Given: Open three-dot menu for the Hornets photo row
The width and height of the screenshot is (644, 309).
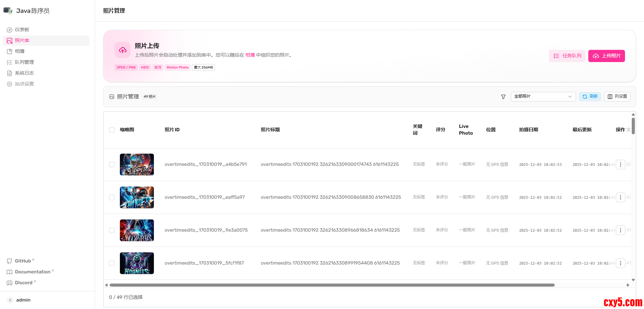Looking at the screenshot, I should pyautogui.click(x=620, y=263).
